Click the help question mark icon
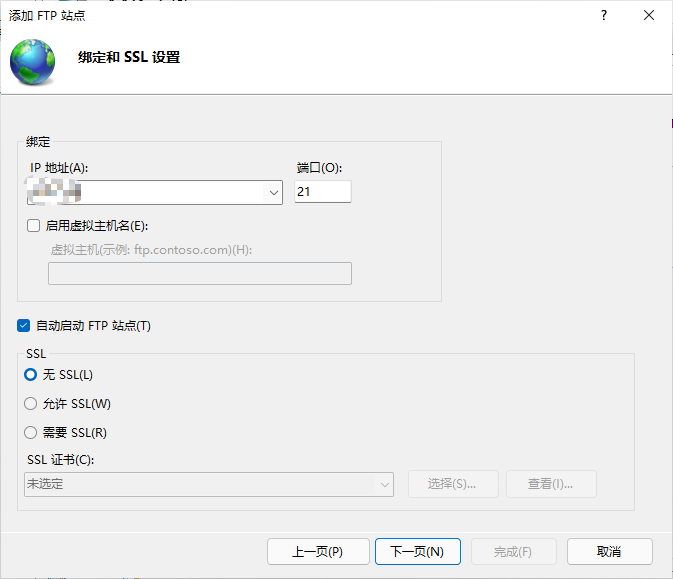The width and height of the screenshot is (673, 579). click(604, 15)
